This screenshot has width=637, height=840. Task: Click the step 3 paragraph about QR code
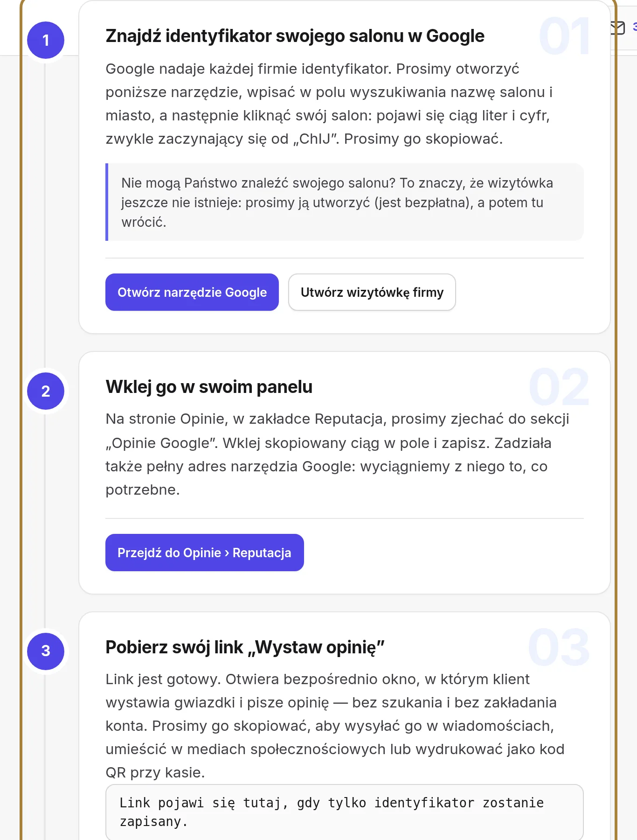[x=335, y=726]
